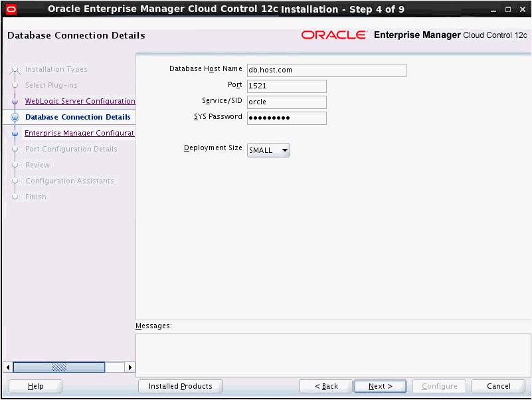Go to Enterprise Manager Configuration step
The width and height of the screenshot is (532, 400).
click(x=80, y=133)
